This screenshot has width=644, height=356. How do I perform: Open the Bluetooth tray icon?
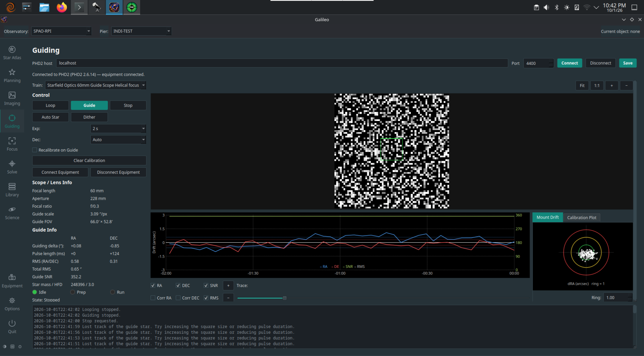(556, 7)
